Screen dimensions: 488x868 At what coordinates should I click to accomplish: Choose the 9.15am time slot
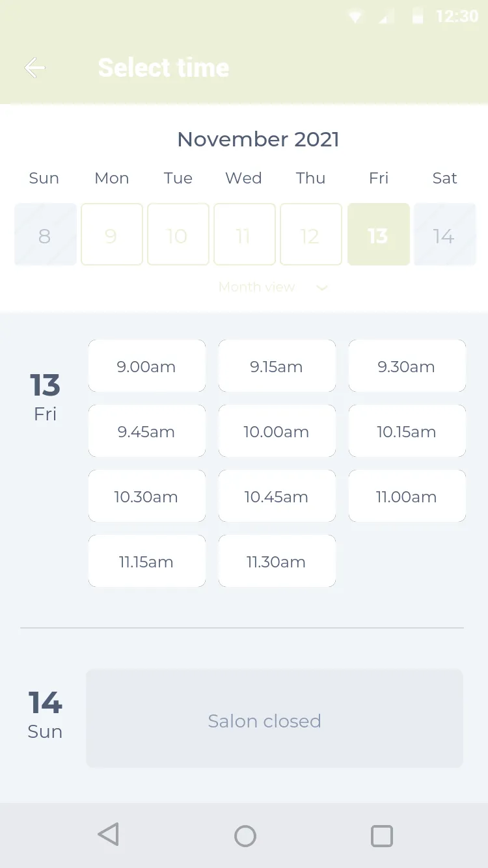point(277,366)
